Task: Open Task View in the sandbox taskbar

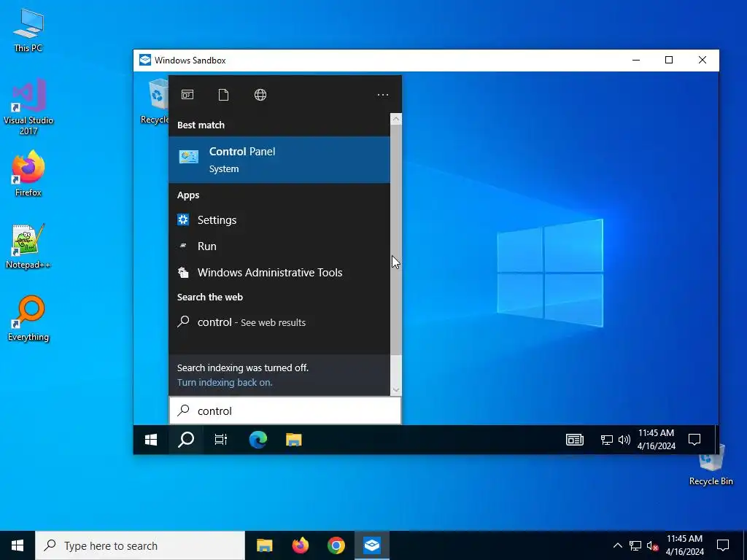Action: click(220, 440)
